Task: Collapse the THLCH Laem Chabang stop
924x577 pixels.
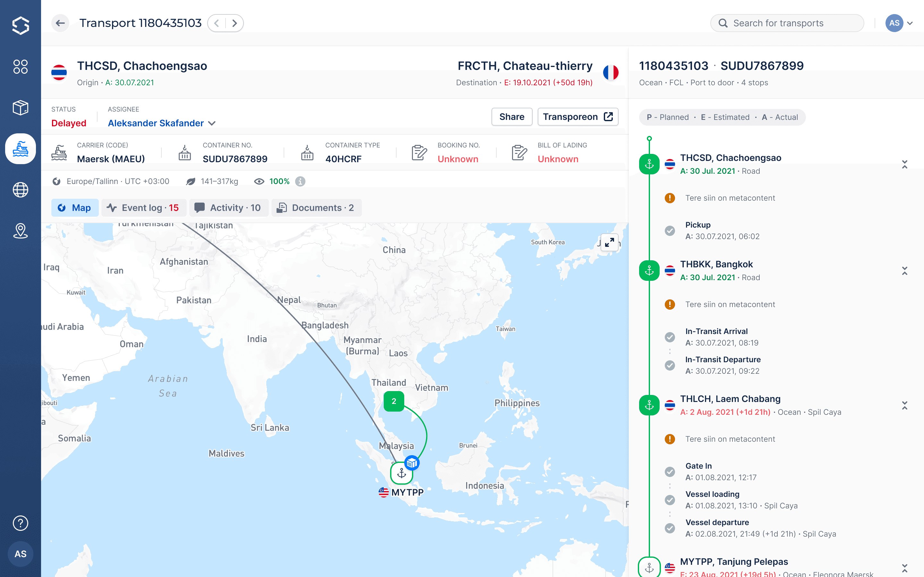Action: 904,405
